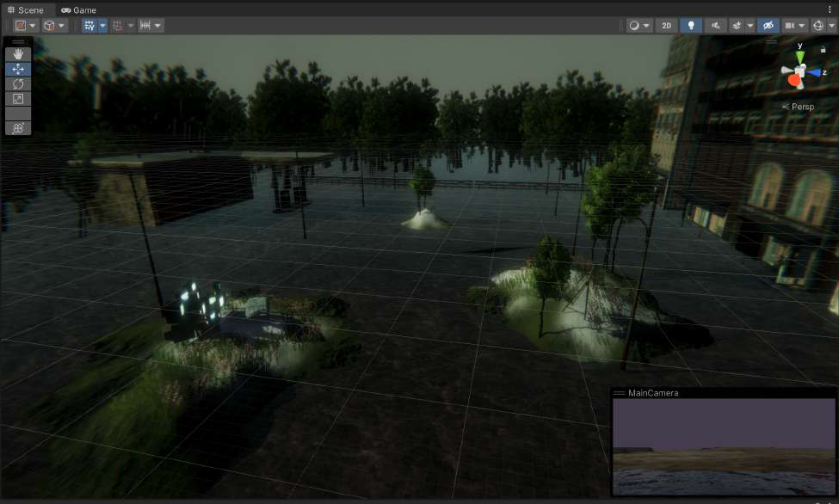Click the green Y axis cone on gizmo
839x504 pixels.
[x=800, y=58]
